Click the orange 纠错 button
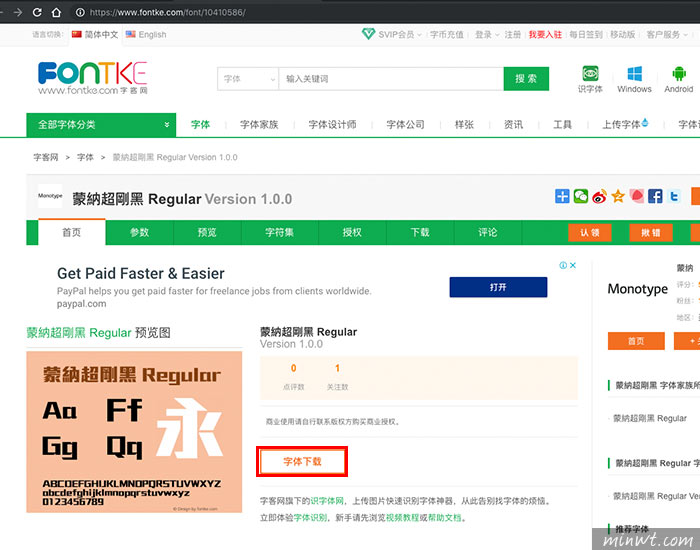Viewport: 700px width, 550px height. 651,233
